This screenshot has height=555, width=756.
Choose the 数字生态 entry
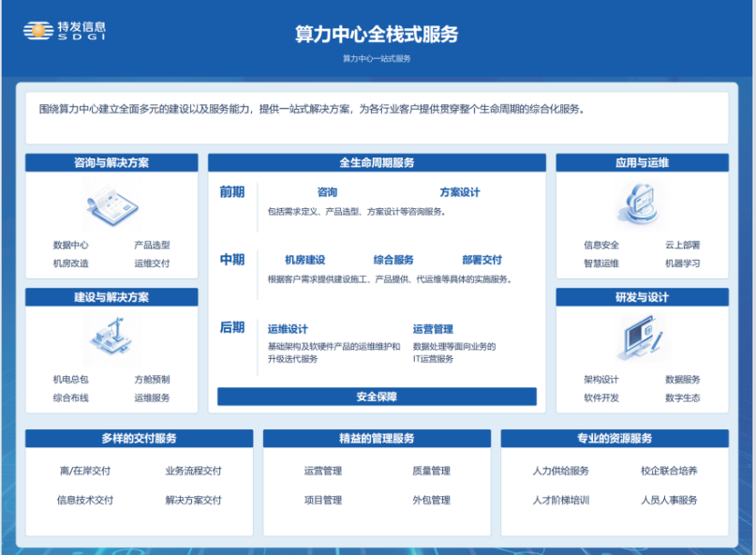pyautogui.click(x=683, y=397)
